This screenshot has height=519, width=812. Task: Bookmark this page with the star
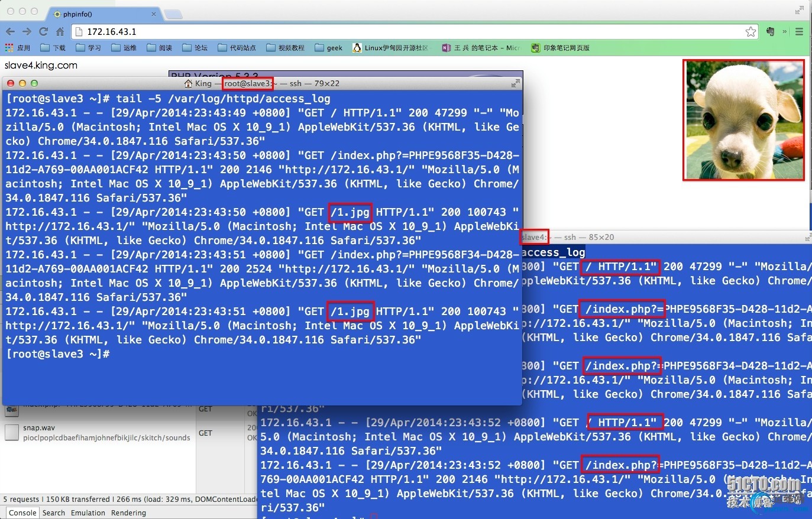click(750, 32)
